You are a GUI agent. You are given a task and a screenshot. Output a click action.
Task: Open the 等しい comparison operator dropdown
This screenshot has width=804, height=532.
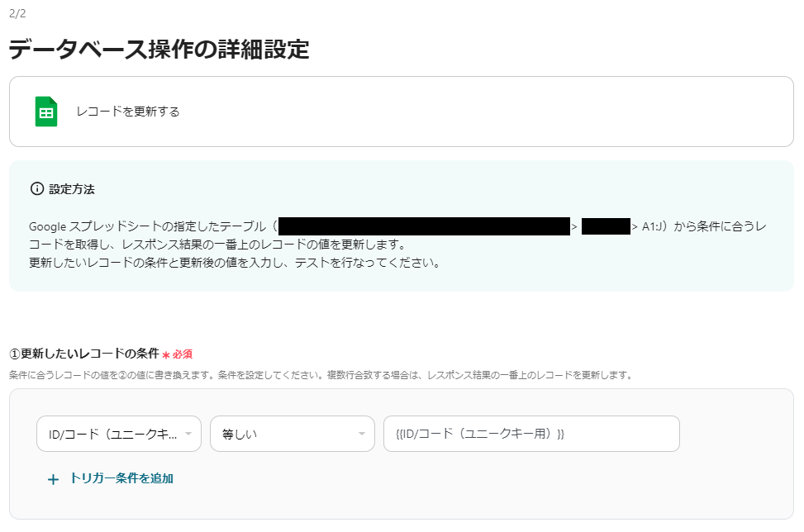(293, 434)
